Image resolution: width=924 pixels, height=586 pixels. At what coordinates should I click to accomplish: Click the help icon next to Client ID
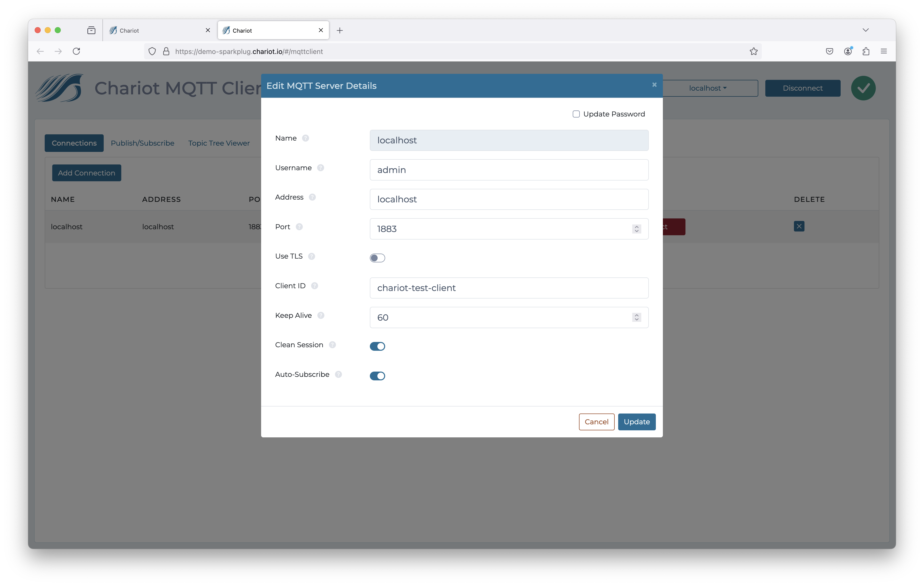(315, 286)
